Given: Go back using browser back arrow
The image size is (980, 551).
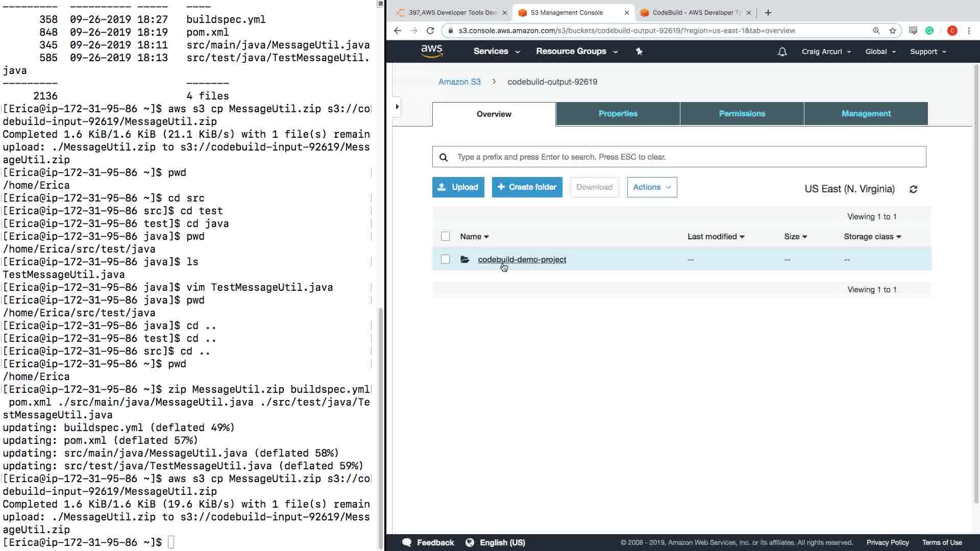Looking at the screenshot, I should click(398, 31).
